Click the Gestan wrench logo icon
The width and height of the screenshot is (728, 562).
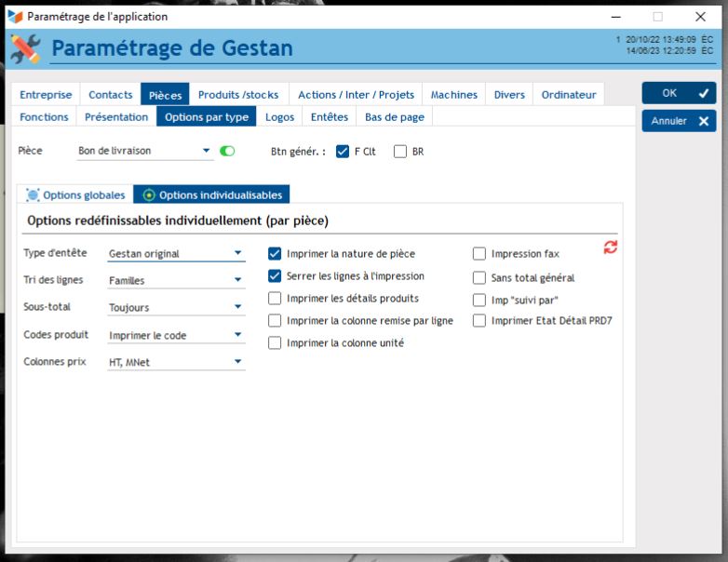24,48
